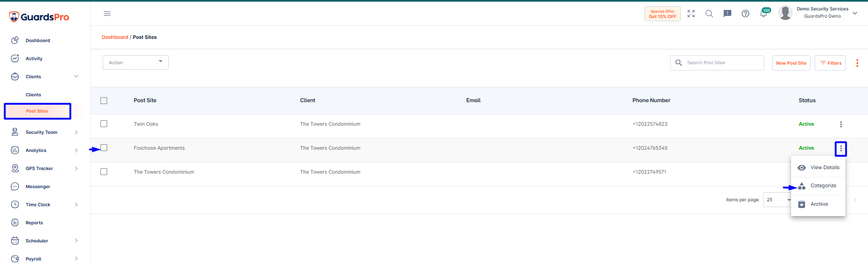Open the feedback chat bubble icon

727,14
